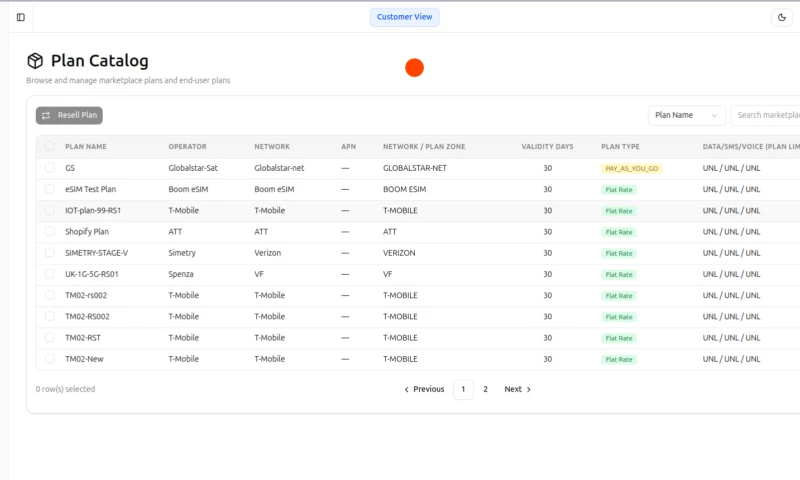Go to page 2 of results
The width and height of the screenshot is (800, 480).
486,389
